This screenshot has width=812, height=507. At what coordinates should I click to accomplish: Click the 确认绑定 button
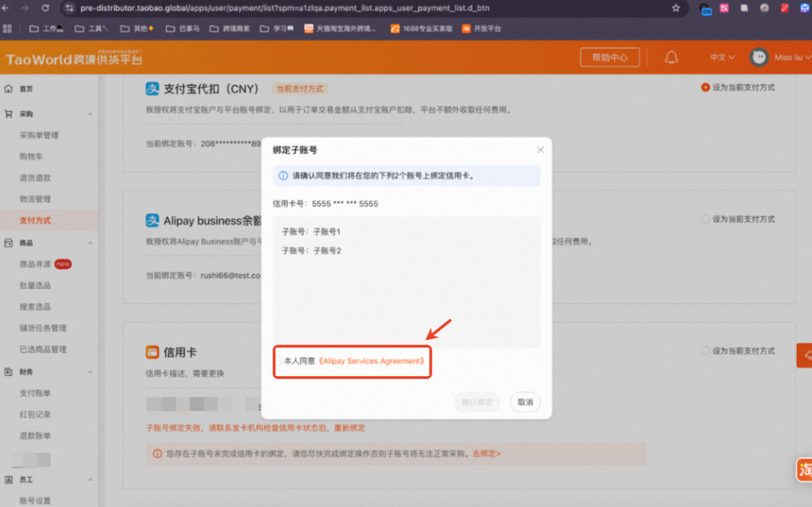(x=477, y=402)
